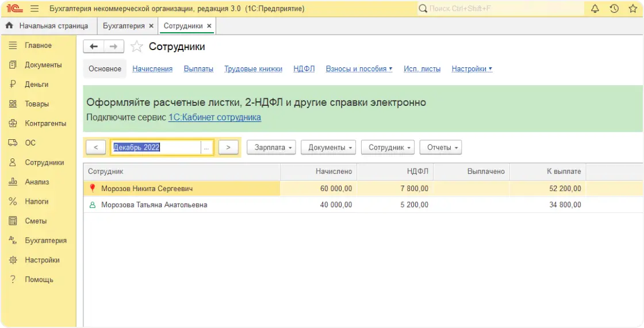Select row Морозова Татьяна Анатольевна
The width and height of the screenshot is (644, 328).
[x=363, y=205]
